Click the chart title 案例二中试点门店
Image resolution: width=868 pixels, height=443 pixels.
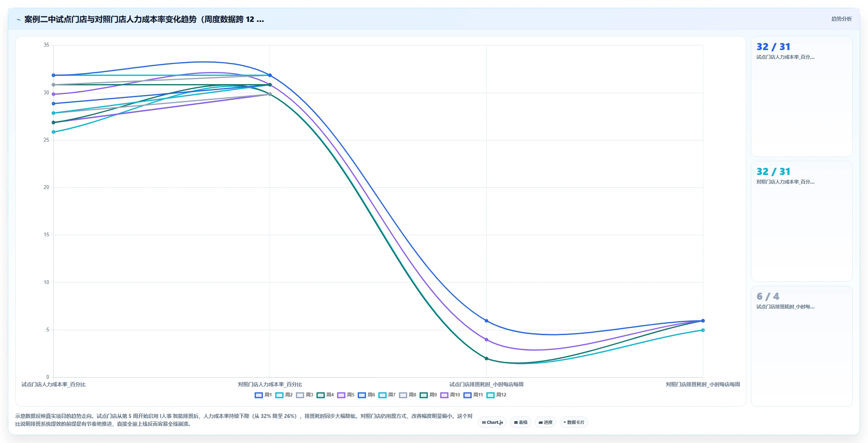coord(144,19)
